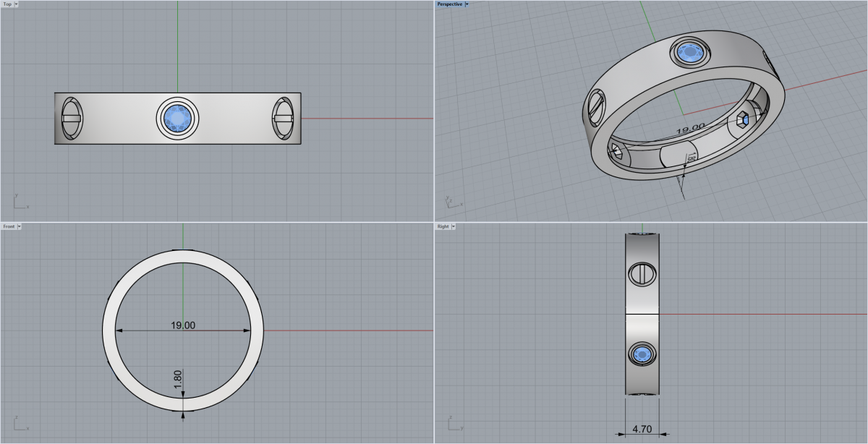Pick the blue gemstone in Right view
The image size is (868, 444).
point(641,354)
